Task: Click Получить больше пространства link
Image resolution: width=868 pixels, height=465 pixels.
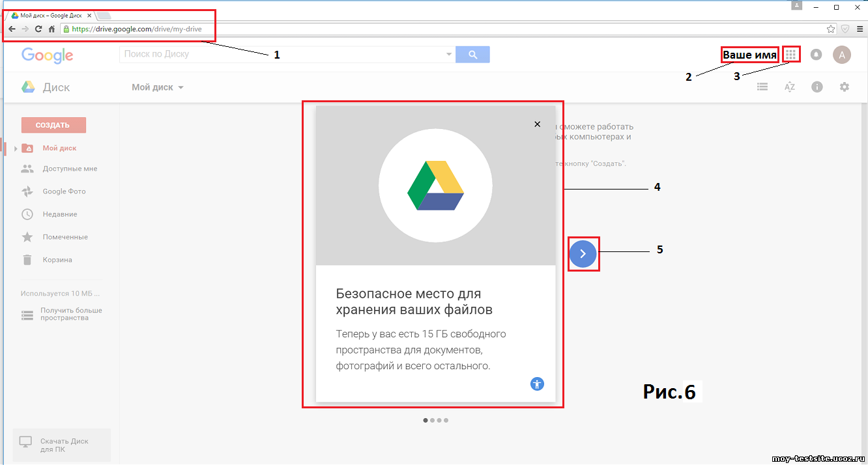Action: [x=71, y=314]
